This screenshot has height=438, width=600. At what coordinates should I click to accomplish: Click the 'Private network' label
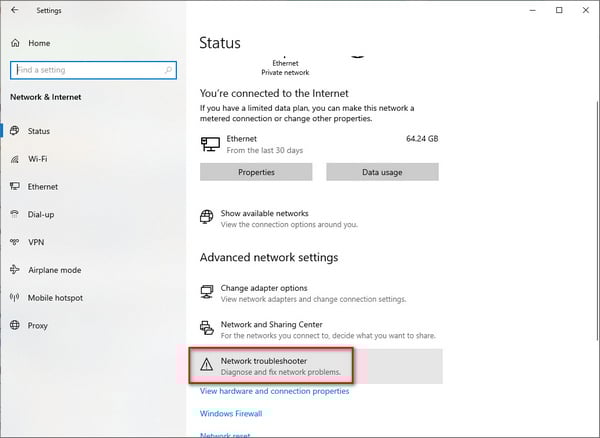pos(285,72)
